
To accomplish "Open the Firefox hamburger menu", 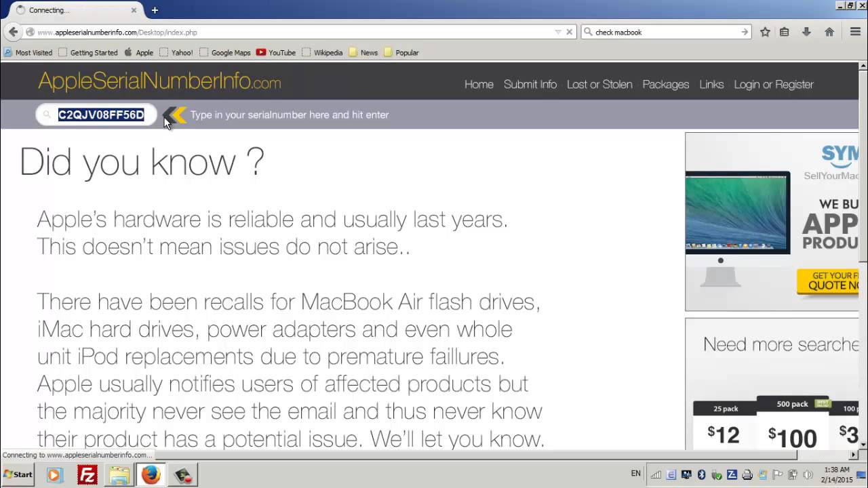I will click(855, 32).
